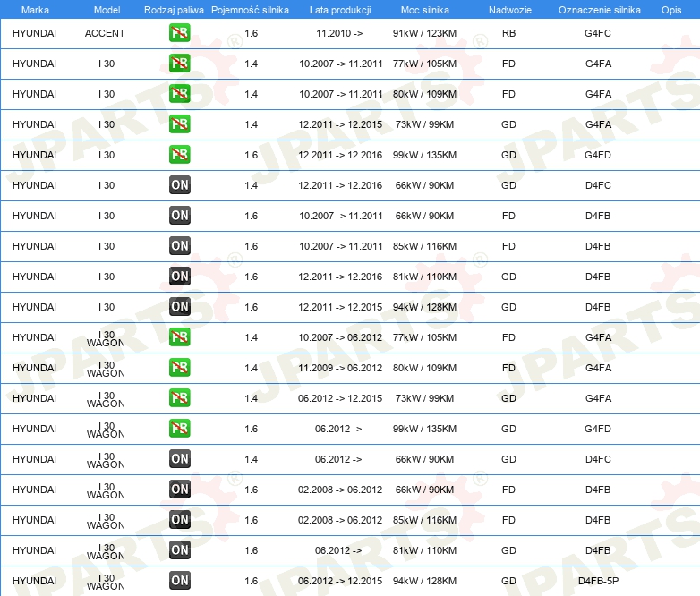
Task: Click the 11.2010 -> production date cell
Action: tap(339, 33)
